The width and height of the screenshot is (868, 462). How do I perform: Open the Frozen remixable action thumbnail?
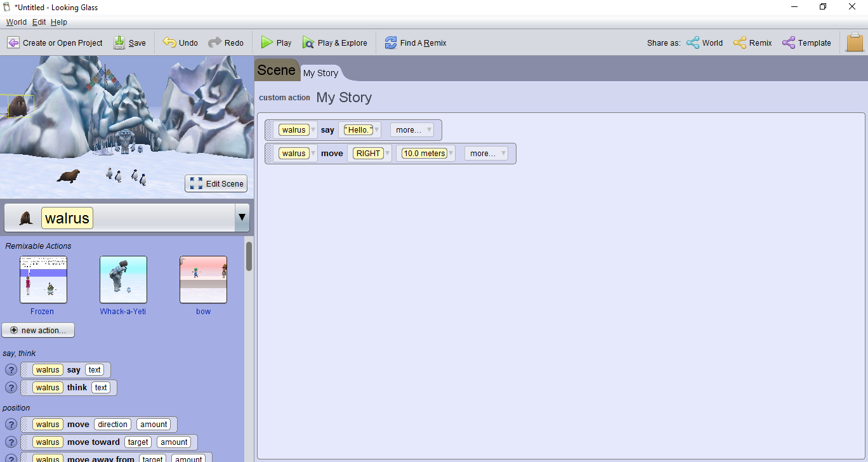43,279
